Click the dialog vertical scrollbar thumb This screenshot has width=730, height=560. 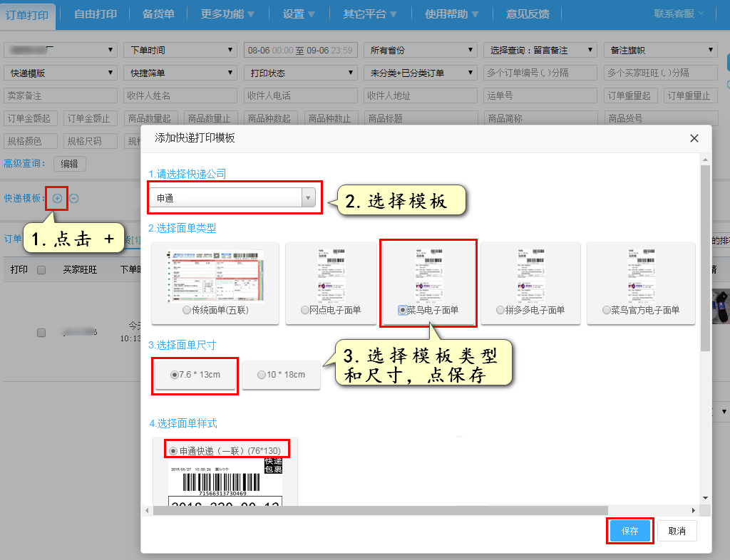pos(705,258)
